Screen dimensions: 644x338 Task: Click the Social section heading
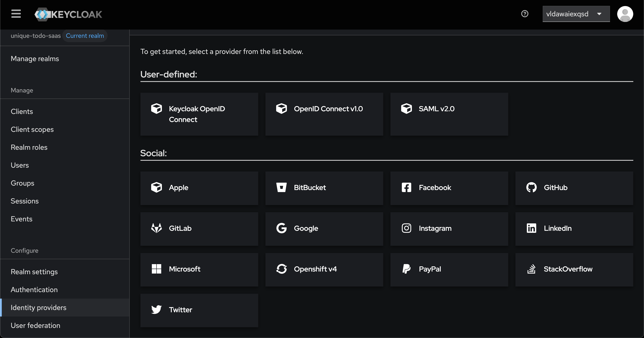pyautogui.click(x=153, y=153)
